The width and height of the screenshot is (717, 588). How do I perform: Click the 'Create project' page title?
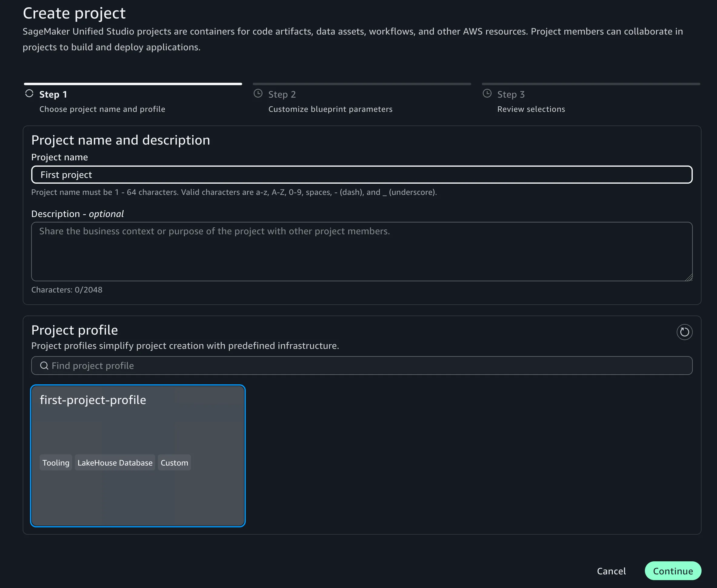[74, 14]
